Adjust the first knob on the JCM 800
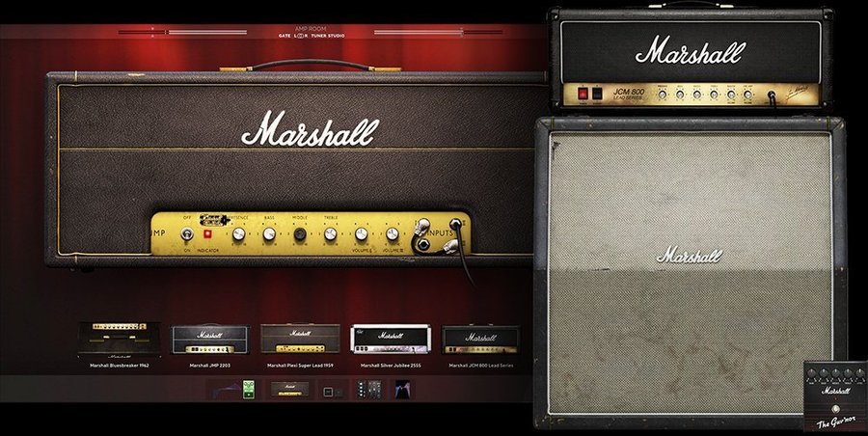 662,95
